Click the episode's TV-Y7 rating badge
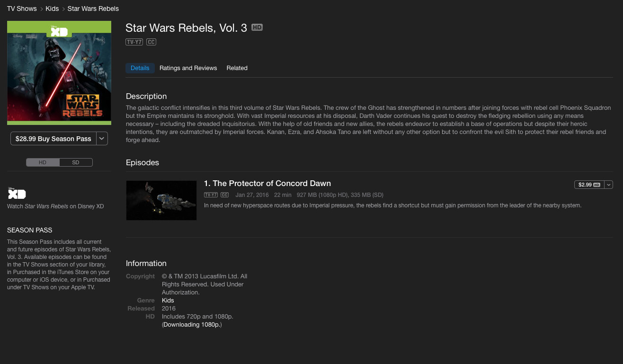The width and height of the screenshot is (623, 364). tap(211, 195)
